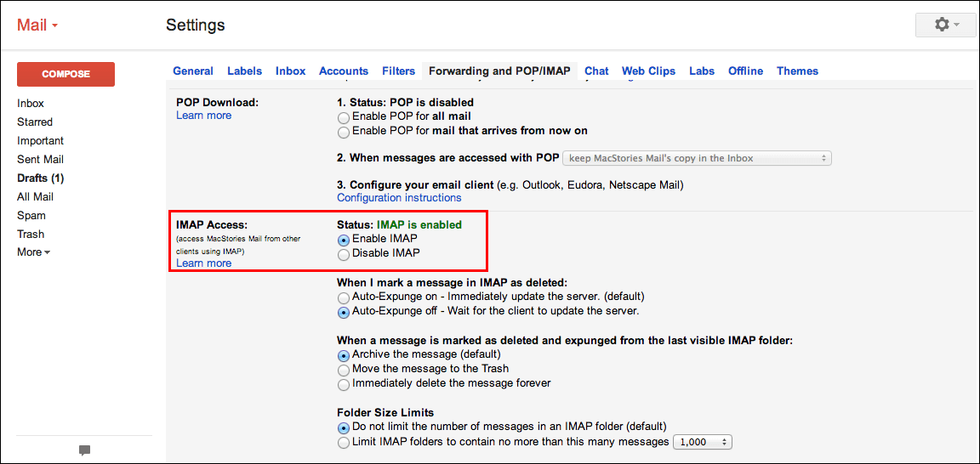The image size is (980, 464).
Task: Switch to the Offline settings tab
Action: [x=745, y=71]
